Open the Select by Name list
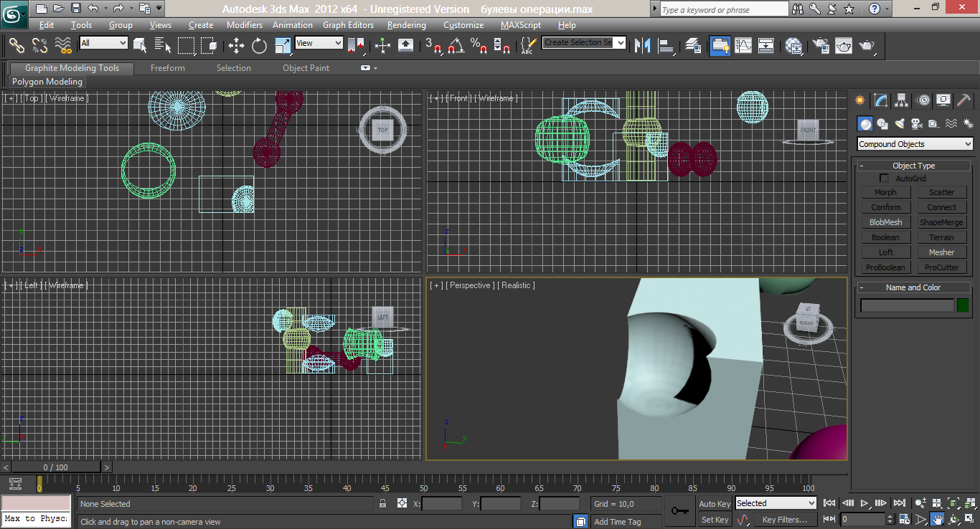This screenshot has width=980, height=529. [x=163, y=45]
